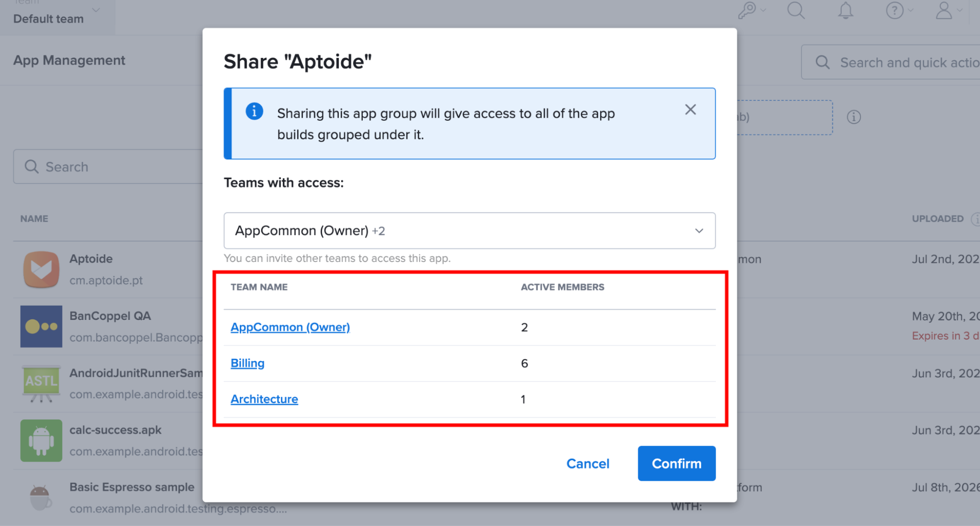Open the Teams with access dropdown
The image size is (980, 526).
tap(469, 231)
